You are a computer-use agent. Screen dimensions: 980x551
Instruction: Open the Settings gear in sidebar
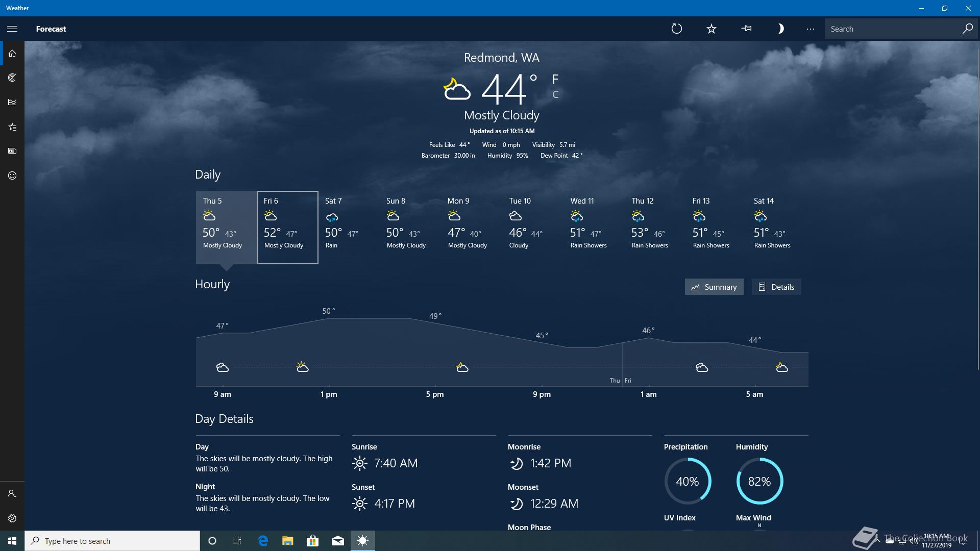tap(12, 518)
